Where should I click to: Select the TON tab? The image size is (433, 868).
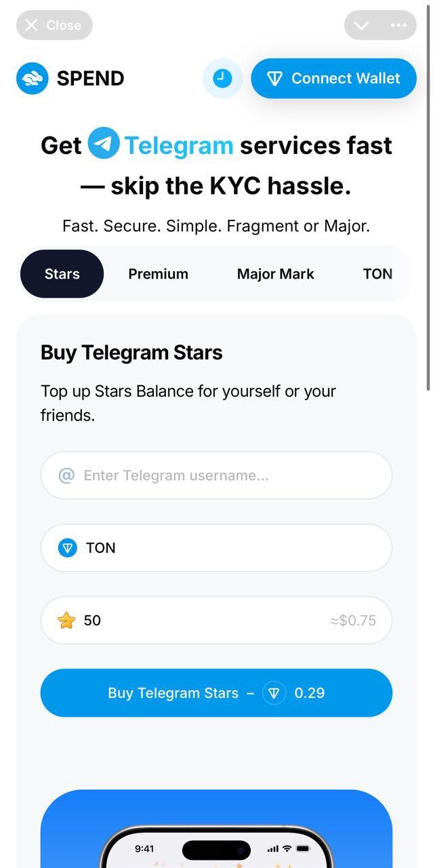pyautogui.click(x=377, y=273)
